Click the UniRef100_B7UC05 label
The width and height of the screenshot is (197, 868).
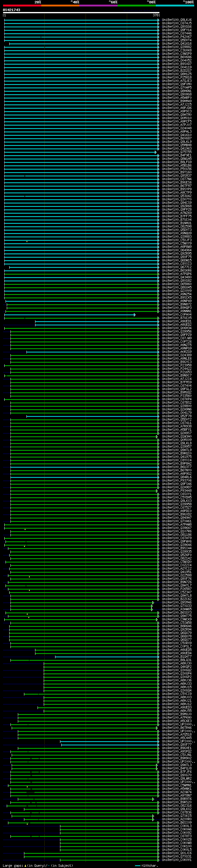pos(177,318)
